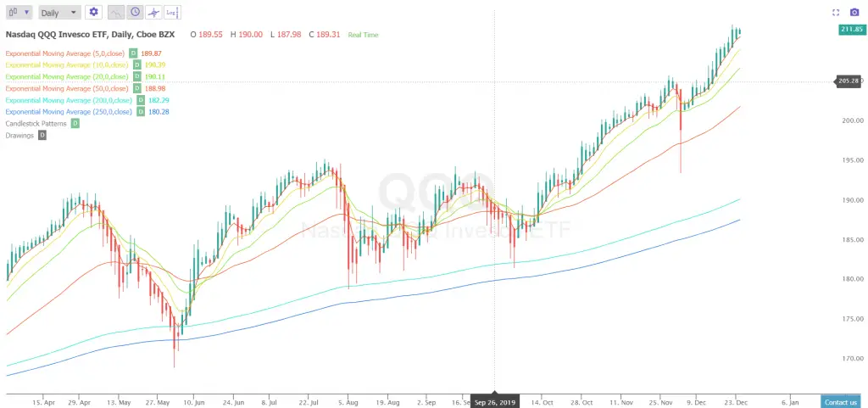Select Exponential Moving Average (10,0,close) label
The height and width of the screenshot is (408, 868).
coord(66,64)
